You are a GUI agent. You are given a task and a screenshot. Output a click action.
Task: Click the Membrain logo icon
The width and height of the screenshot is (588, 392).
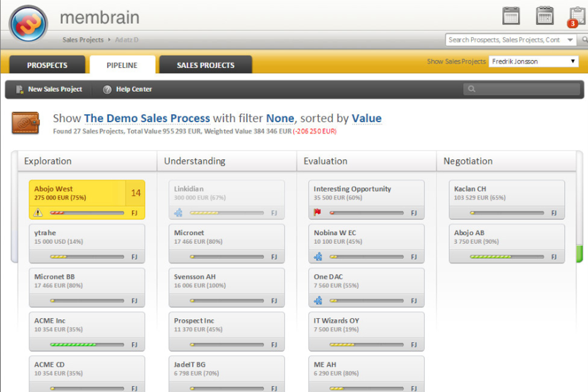click(x=28, y=24)
